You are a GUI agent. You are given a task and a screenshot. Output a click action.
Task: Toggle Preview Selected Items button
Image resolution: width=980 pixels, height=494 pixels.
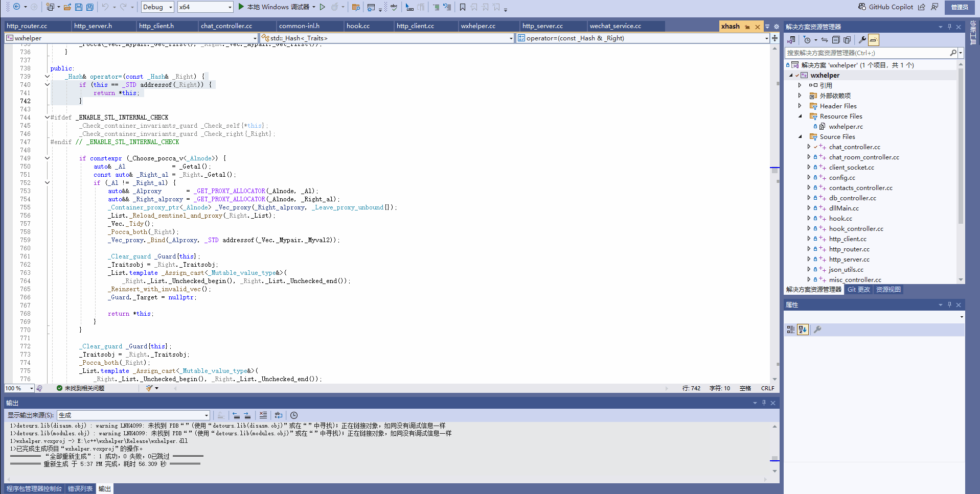click(874, 39)
